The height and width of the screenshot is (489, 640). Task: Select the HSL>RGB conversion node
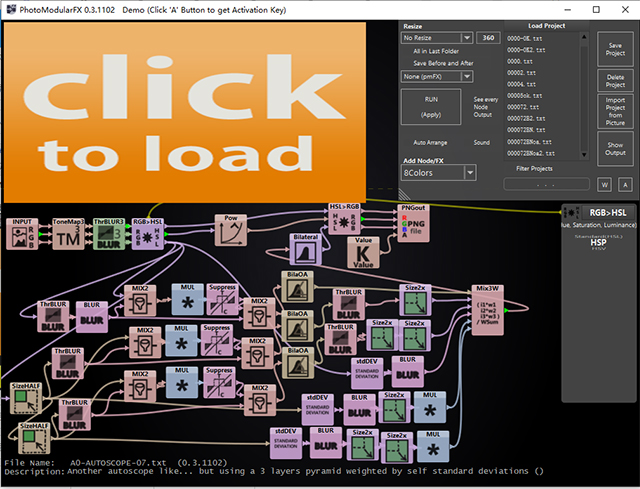pyautogui.click(x=344, y=219)
